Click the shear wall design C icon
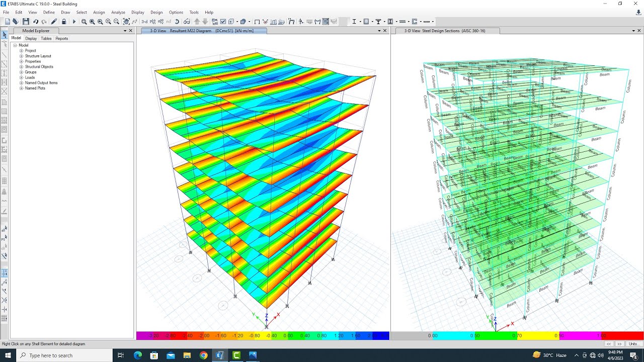Viewport: 644px width, 362px height. click(414, 22)
